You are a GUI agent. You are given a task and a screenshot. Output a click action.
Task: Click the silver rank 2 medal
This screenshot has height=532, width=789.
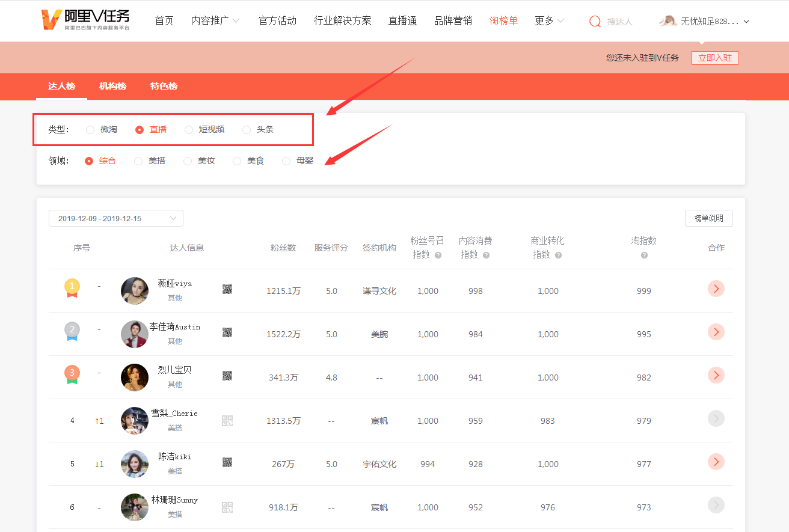[72, 331]
